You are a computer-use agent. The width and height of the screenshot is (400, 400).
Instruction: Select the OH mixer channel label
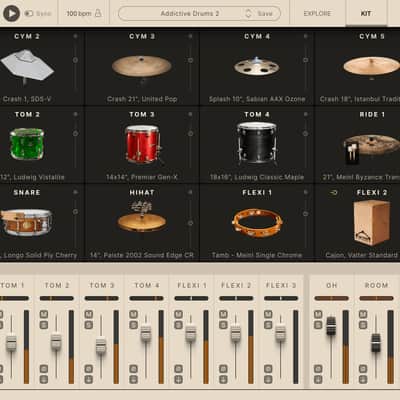tap(331, 285)
